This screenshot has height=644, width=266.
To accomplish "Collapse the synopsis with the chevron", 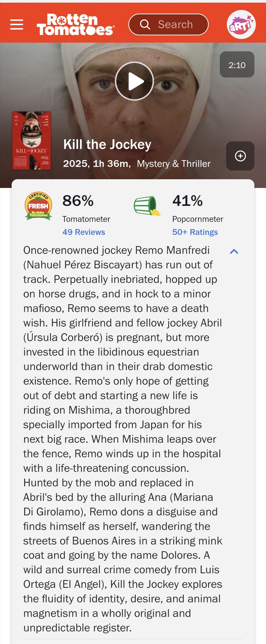I will click(x=234, y=251).
